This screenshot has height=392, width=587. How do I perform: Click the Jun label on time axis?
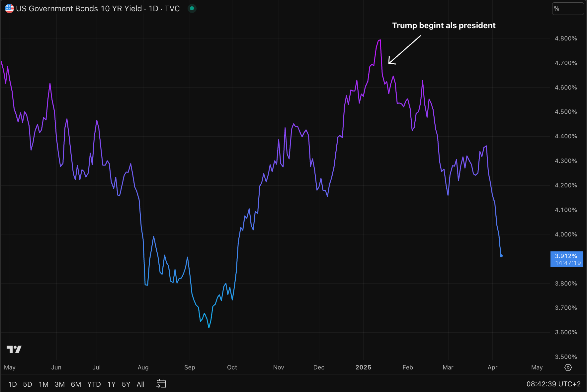pyautogui.click(x=56, y=367)
